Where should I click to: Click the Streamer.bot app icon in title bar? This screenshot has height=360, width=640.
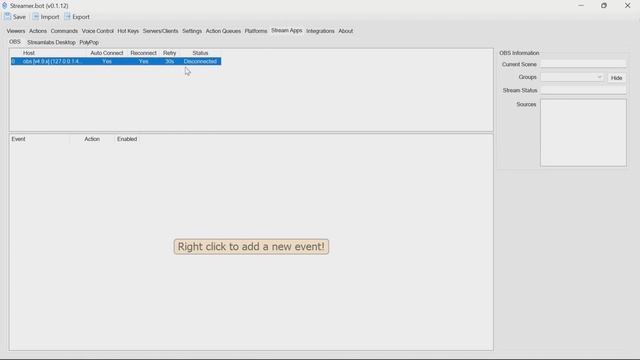[x=4, y=6]
